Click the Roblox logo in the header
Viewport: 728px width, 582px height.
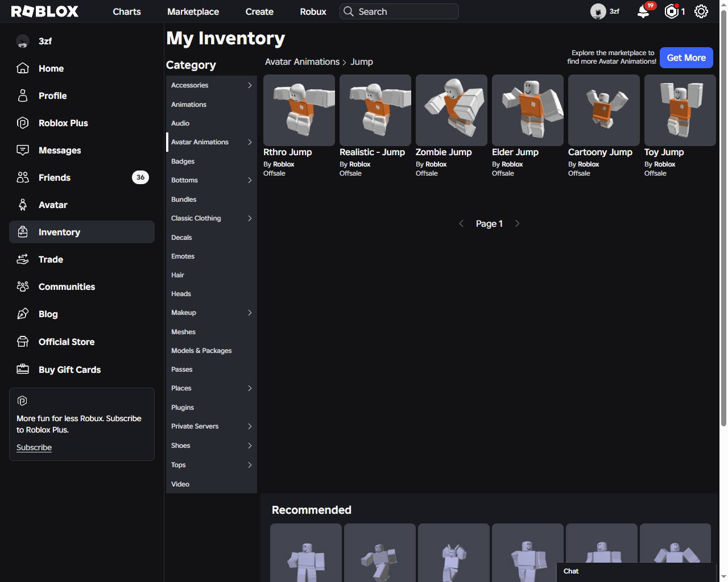point(45,11)
